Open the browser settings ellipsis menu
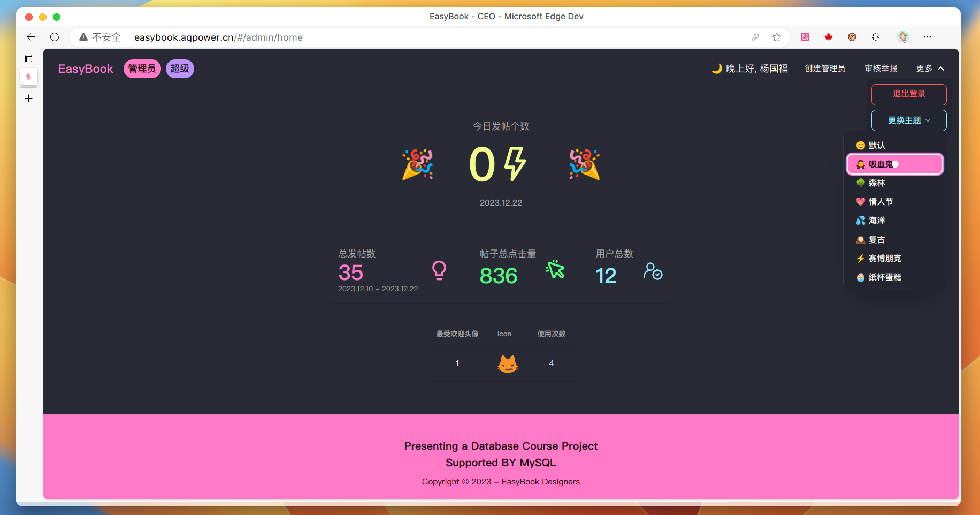This screenshot has width=980, height=515. [928, 37]
